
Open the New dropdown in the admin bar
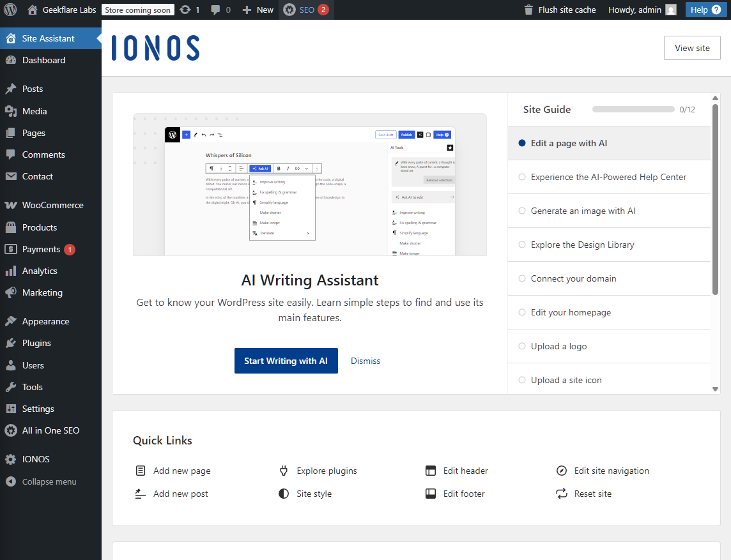pyautogui.click(x=258, y=10)
